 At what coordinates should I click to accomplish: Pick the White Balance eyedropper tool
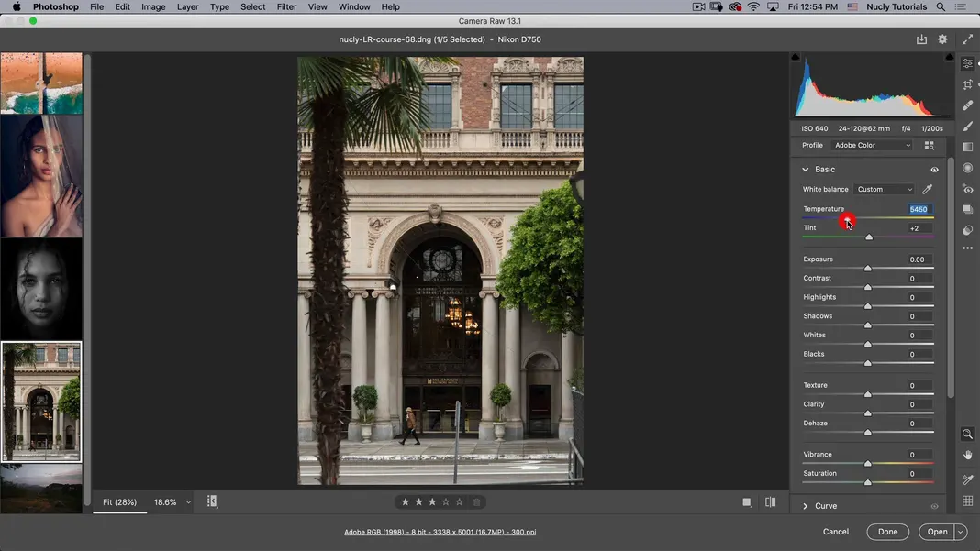click(928, 189)
